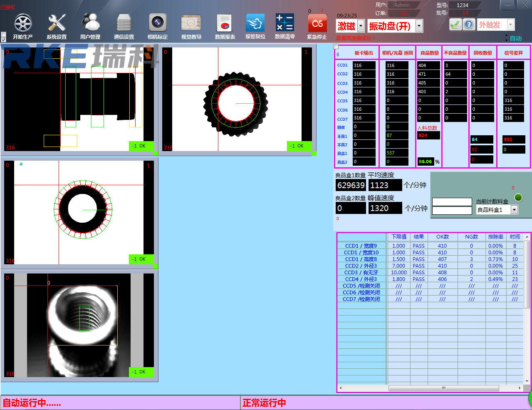Screen dimensions: 532x410
Task: Expand the 激磁 dropdown
Action: coord(361,26)
